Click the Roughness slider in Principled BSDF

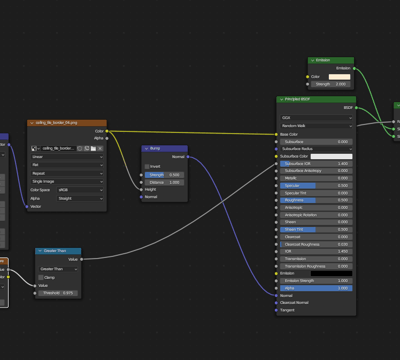316,200
